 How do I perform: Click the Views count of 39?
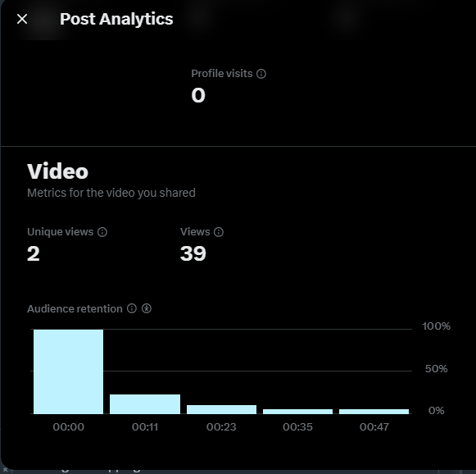click(x=193, y=253)
